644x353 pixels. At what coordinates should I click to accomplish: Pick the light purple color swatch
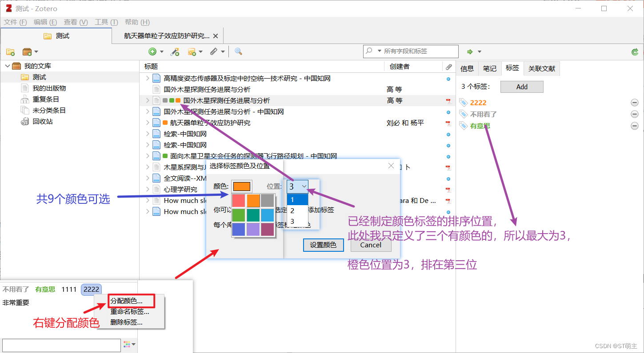coord(253,230)
